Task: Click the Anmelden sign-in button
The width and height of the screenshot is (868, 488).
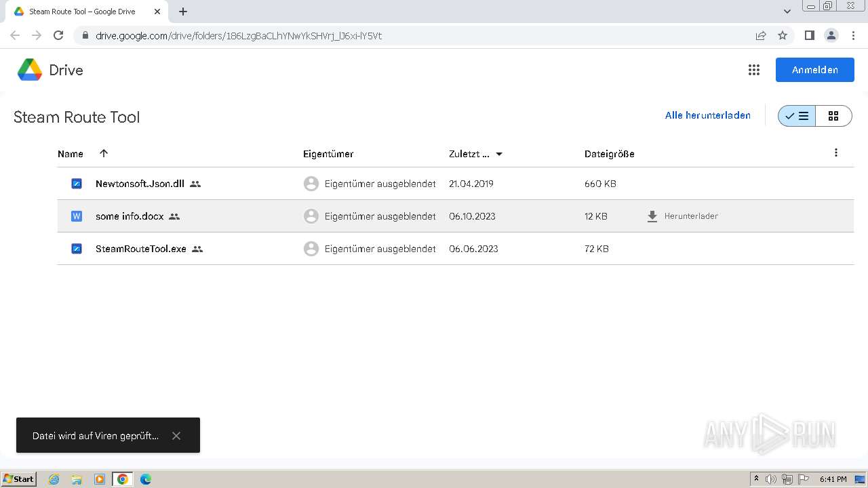Action: (814, 70)
